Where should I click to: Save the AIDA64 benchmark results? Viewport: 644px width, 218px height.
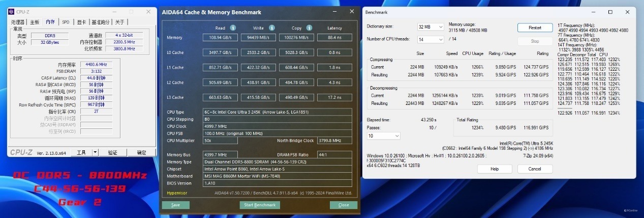[x=175, y=205]
